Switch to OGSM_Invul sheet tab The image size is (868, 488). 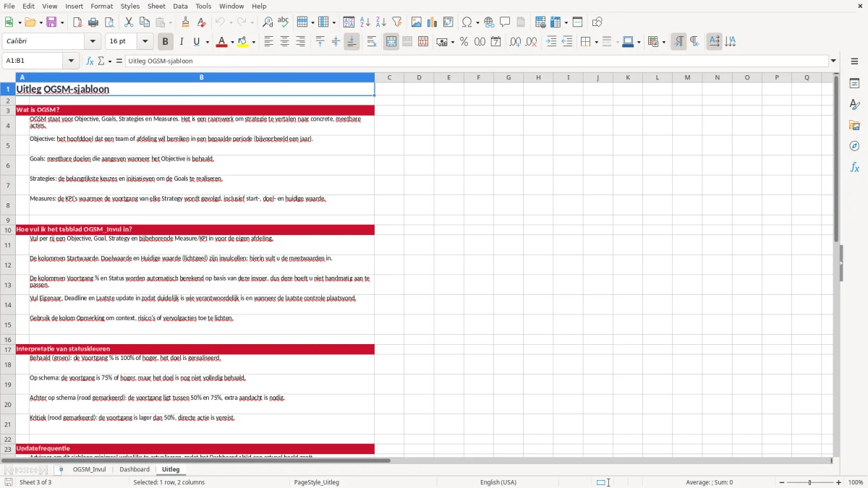click(x=89, y=469)
